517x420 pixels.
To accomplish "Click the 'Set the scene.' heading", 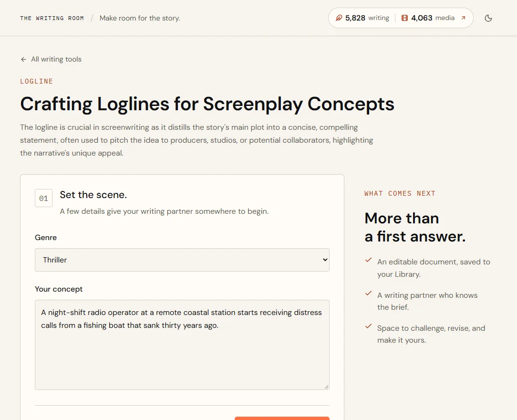I will coord(93,195).
